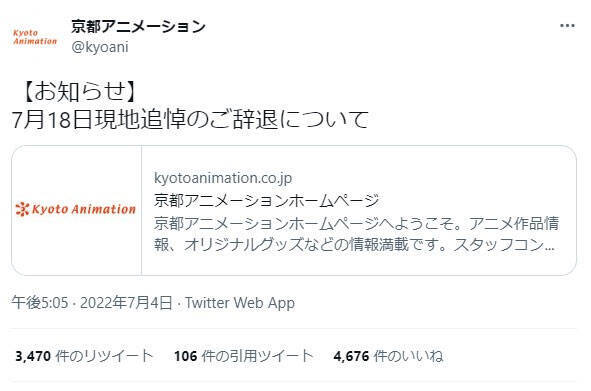
Task: Click the 7月18日現地追悼のご辞退について text
Action: coord(190,120)
